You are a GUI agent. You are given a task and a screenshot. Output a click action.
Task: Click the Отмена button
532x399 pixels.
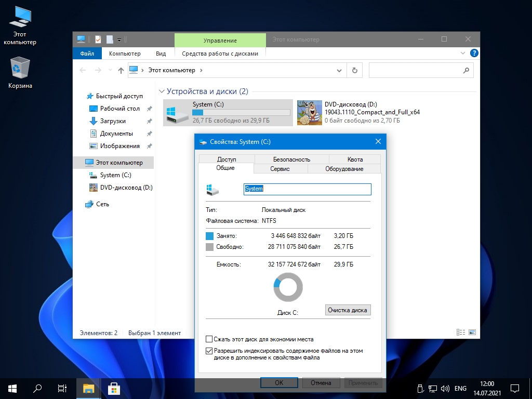pos(321,383)
